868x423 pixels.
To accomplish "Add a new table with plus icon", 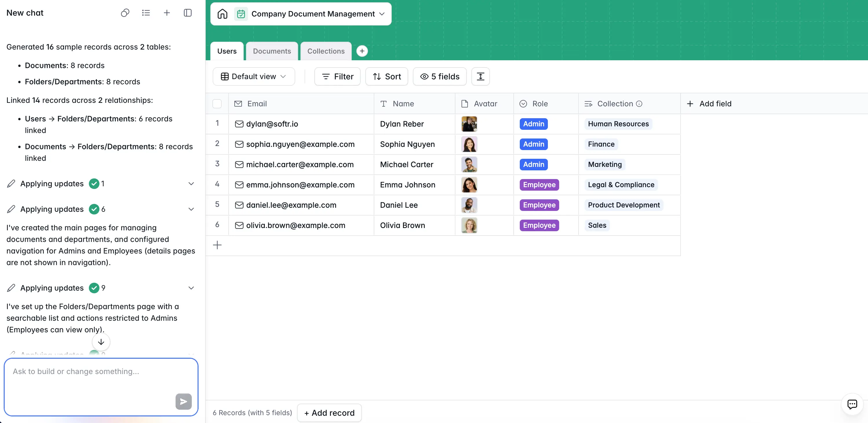I will pyautogui.click(x=362, y=51).
